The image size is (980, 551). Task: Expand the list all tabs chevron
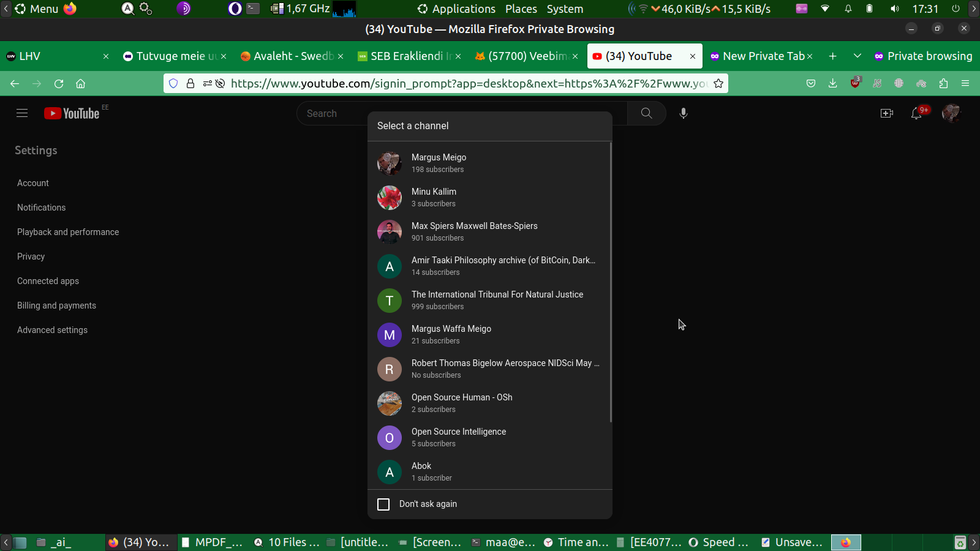click(857, 56)
